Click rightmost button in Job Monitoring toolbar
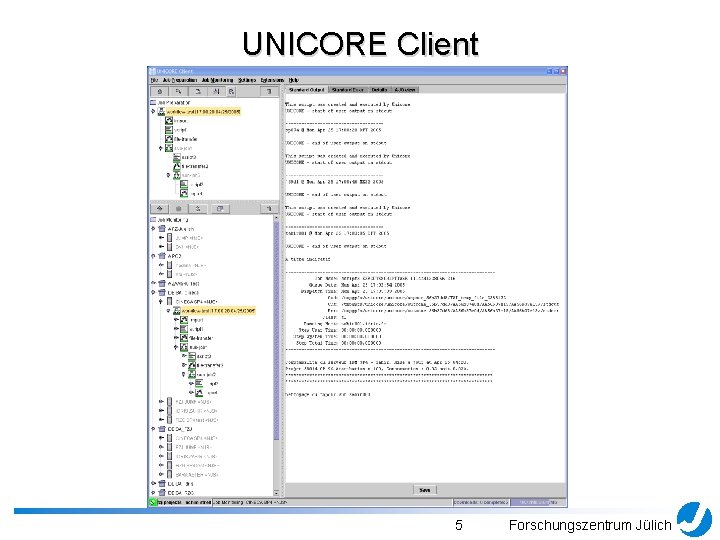This screenshot has height=540, width=720. [x=269, y=209]
